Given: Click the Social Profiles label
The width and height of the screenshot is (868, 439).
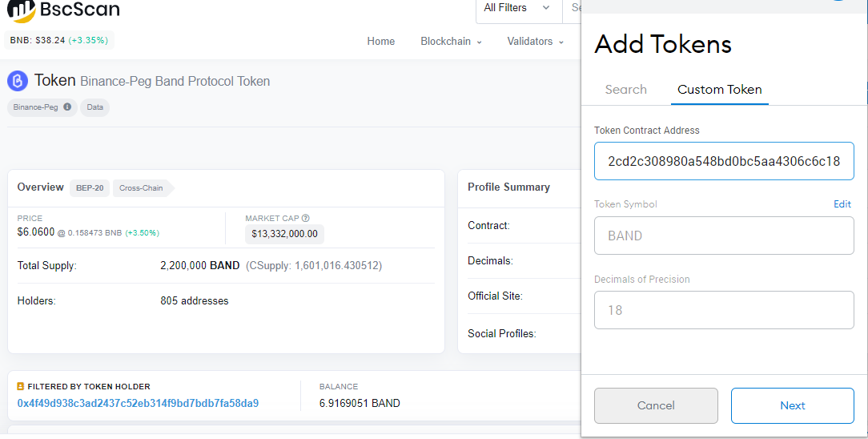Looking at the screenshot, I should (501, 334).
